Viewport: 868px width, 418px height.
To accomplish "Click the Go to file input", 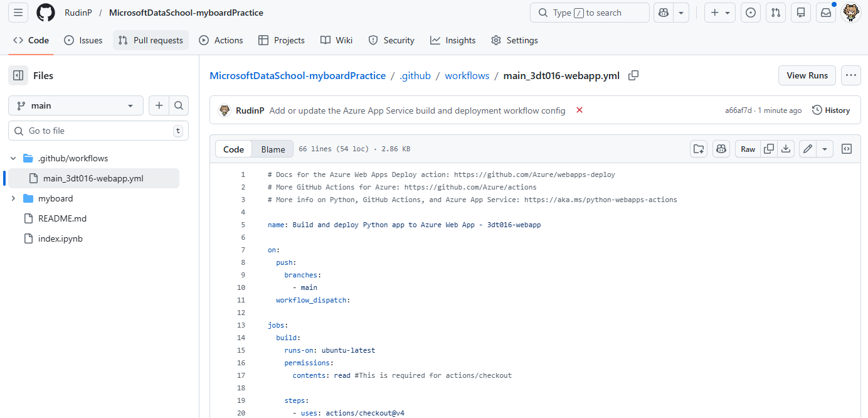I will coord(98,131).
